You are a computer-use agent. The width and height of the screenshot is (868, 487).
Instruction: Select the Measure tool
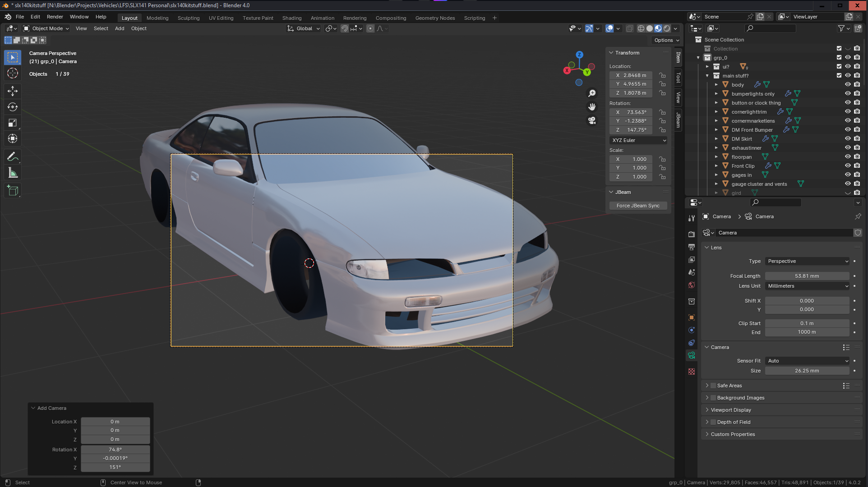13,173
